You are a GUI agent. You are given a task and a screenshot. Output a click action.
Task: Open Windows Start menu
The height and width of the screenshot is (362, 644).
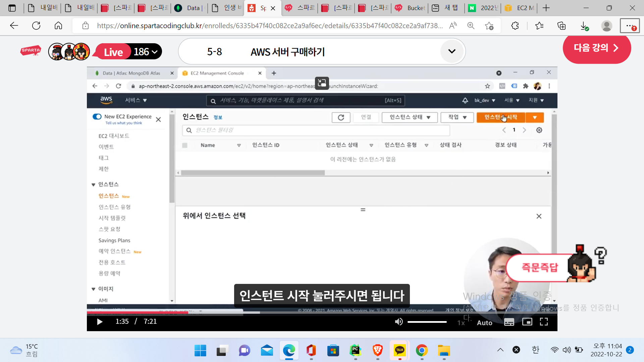tap(200, 351)
